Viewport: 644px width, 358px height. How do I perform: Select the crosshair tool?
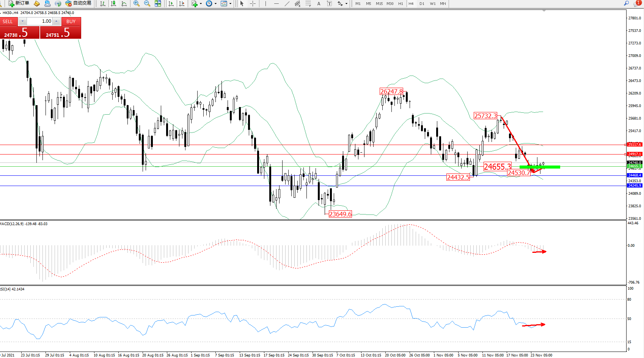click(253, 3)
